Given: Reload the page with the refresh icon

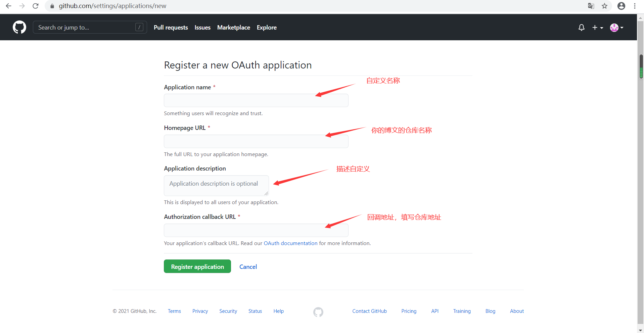Looking at the screenshot, I should click(x=36, y=6).
